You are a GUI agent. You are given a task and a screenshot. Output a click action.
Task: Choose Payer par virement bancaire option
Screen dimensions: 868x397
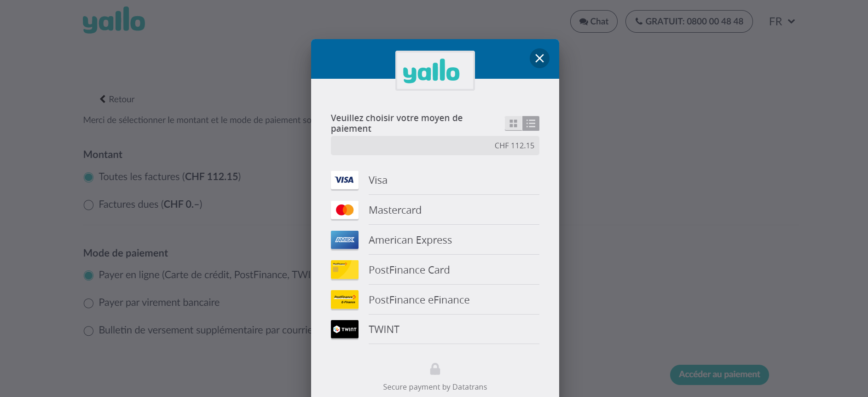click(x=89, y=303)
